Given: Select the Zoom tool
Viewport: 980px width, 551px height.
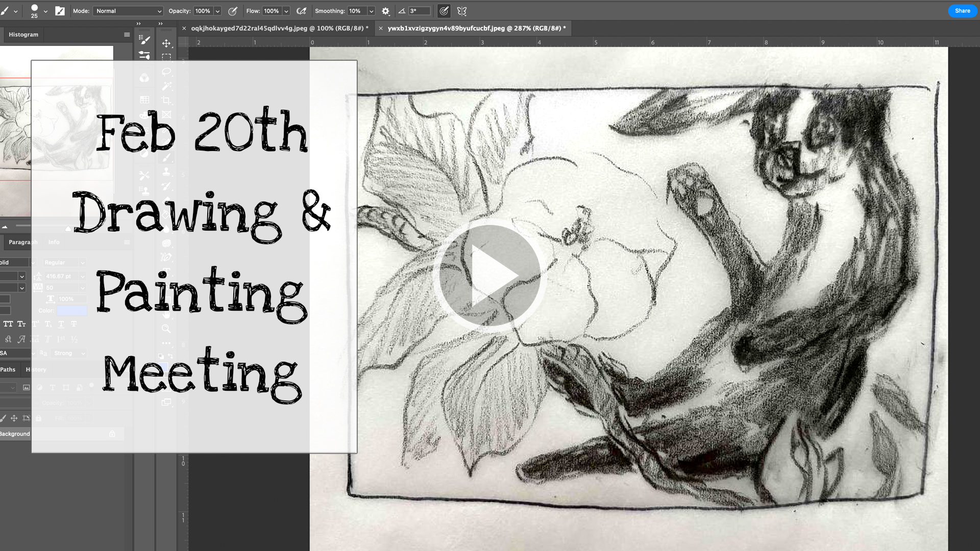Looking at the screenshot, I should [166, 329].
